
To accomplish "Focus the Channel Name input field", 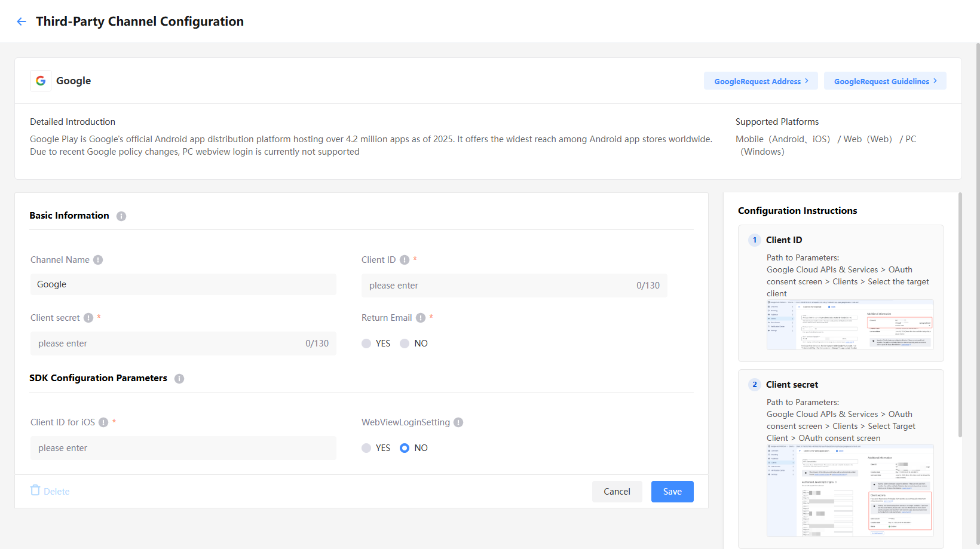I will tap(183, 284).
